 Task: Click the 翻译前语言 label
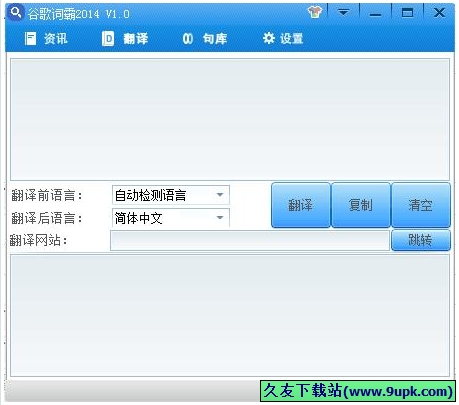[x=47, y=195]
